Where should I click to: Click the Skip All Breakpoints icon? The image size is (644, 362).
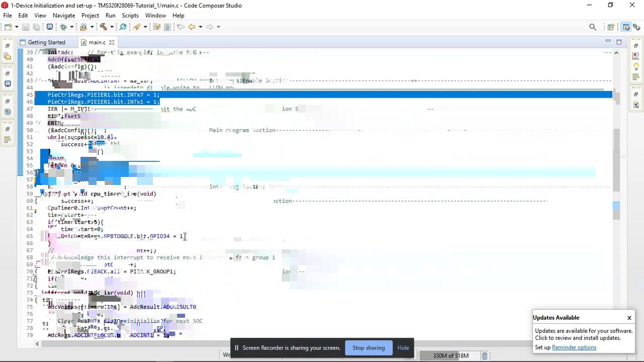[x=123, y=27]
